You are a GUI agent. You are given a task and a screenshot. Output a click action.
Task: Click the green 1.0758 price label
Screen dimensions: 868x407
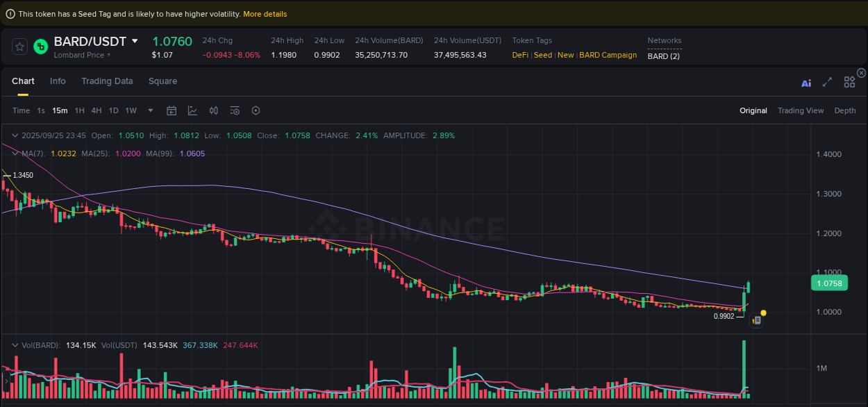point(829,283)
